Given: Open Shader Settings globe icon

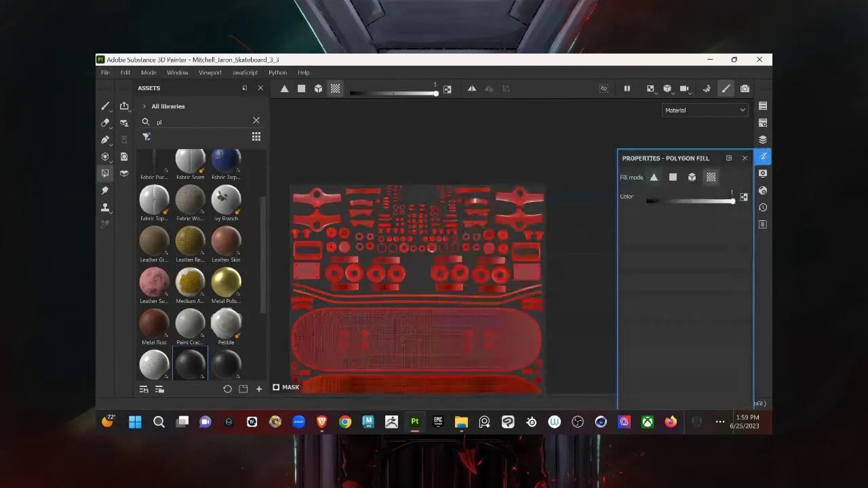Looking at the screenshot, I should 763,190.
